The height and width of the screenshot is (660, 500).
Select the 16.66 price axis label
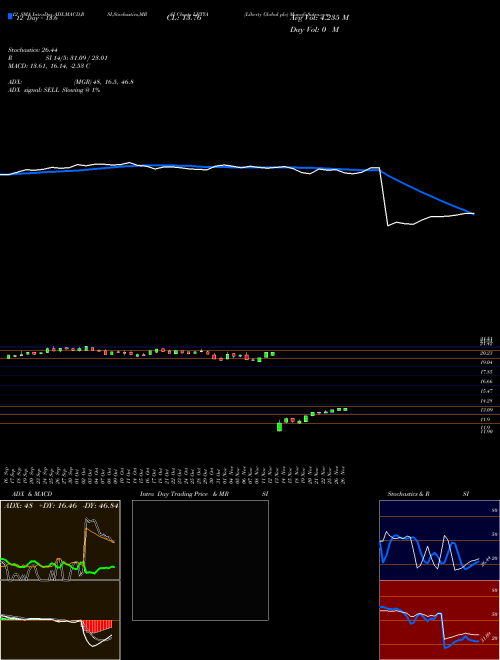tap(487, 381)
